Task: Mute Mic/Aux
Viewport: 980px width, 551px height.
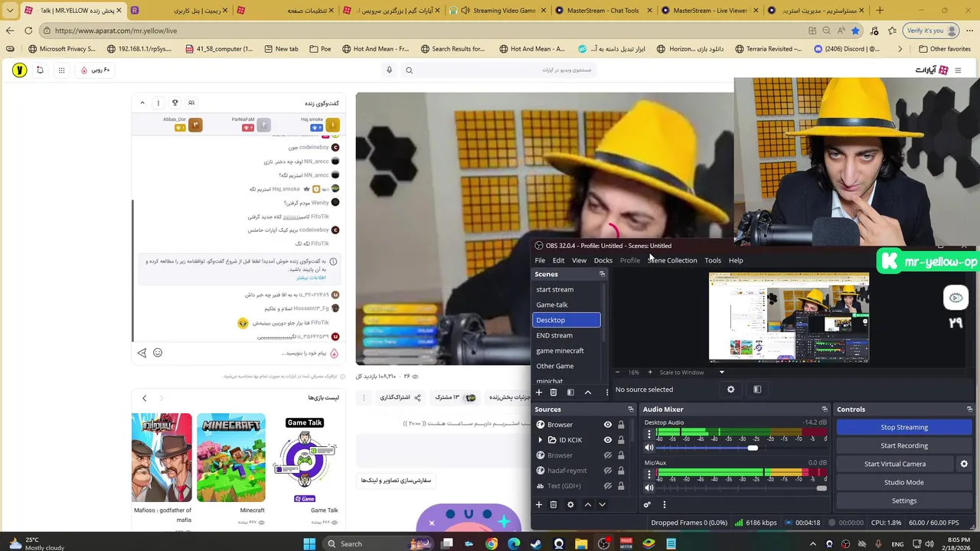Action: point(649,487)
